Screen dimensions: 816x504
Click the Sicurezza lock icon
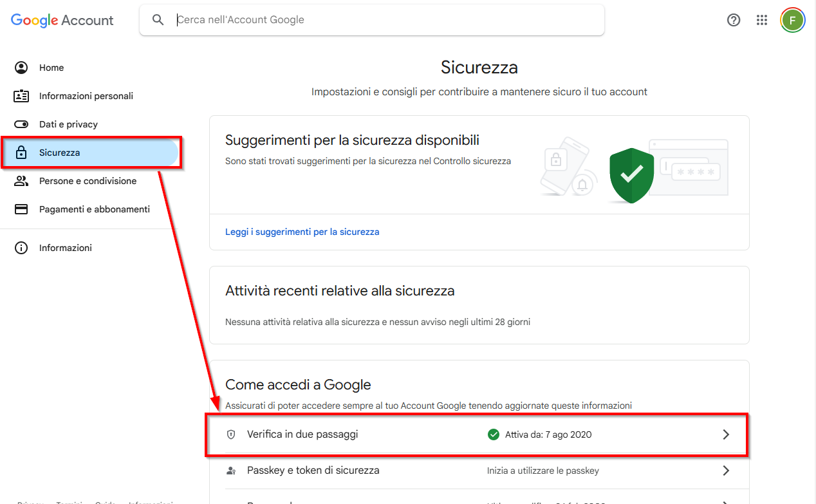[x=21, y=153]
